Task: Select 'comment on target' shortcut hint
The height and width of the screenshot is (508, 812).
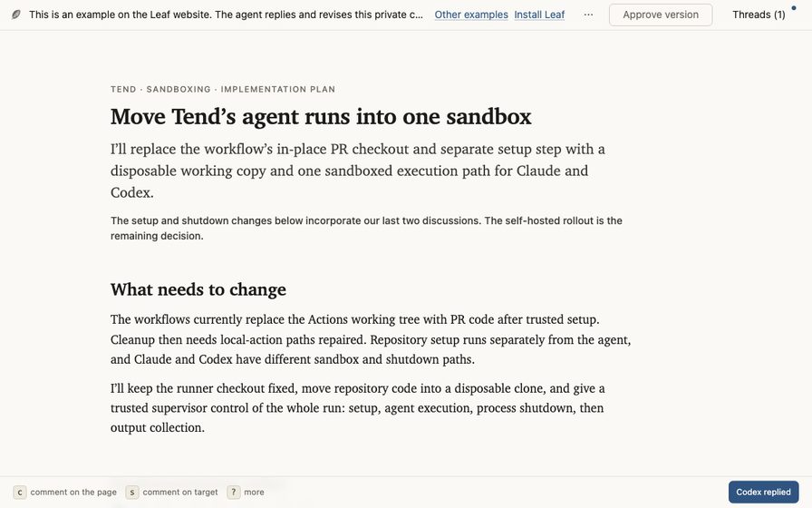Action: click(180, 492)
